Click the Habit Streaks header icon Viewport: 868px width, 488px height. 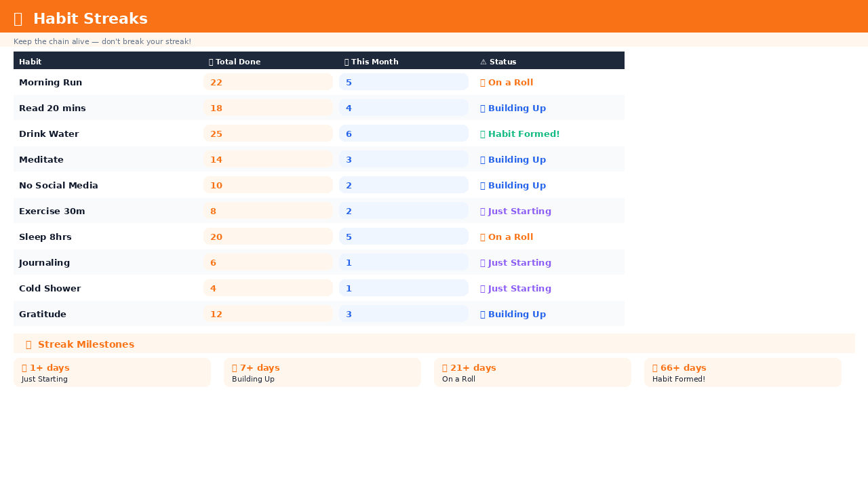[18, 19]
